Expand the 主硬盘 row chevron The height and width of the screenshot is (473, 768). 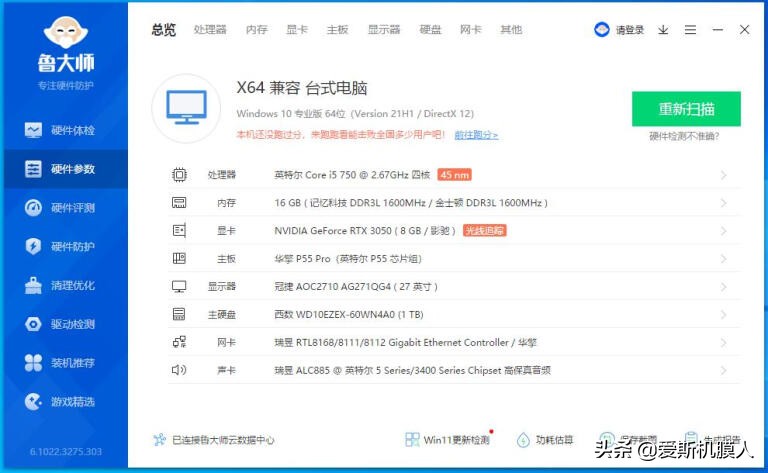723,314
